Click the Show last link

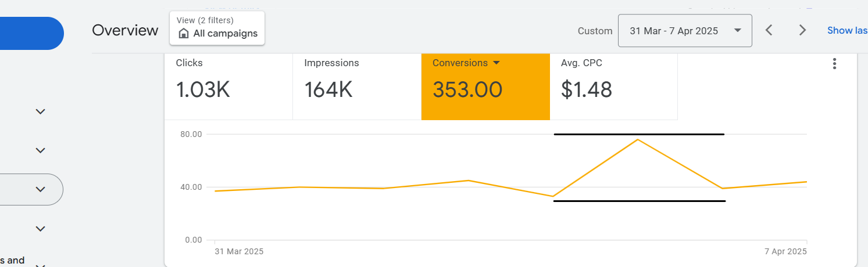click(x=847, y=30)
